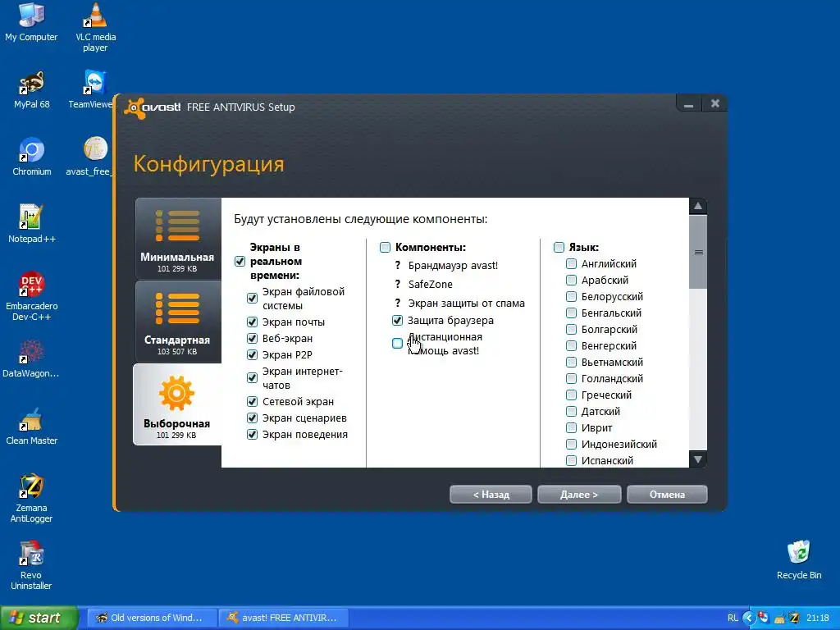Image resolution: width=840 pixels, height=630 pixels.
Task: Switch to Old versions of Wind... taskbar window
Action: coord(152,618)
